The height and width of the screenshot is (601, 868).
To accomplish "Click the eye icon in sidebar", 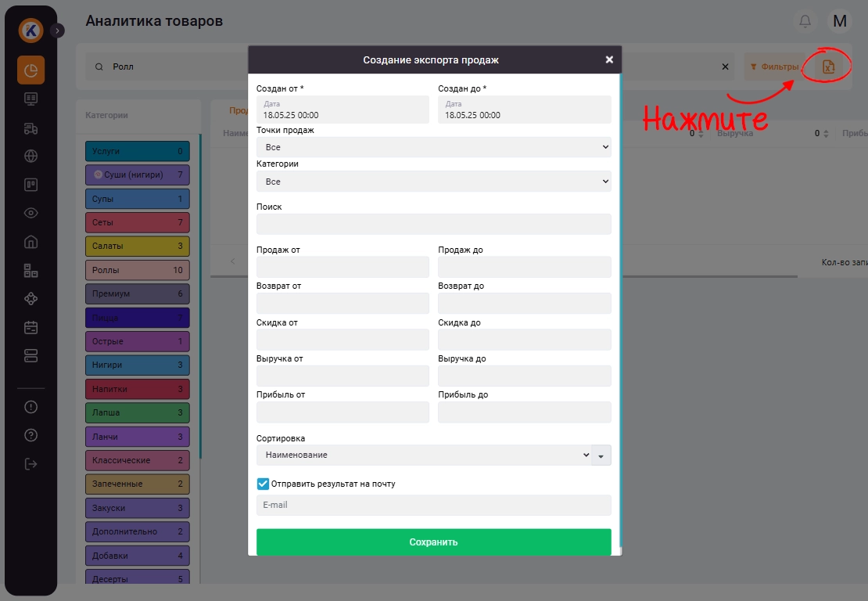I will pyautogui.click(x=31, y=213).
